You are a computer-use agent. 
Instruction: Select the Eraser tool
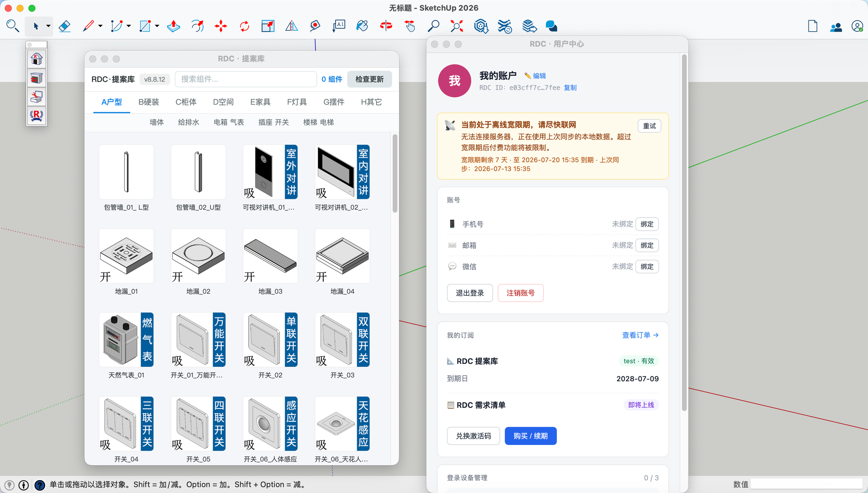point(65,26)
